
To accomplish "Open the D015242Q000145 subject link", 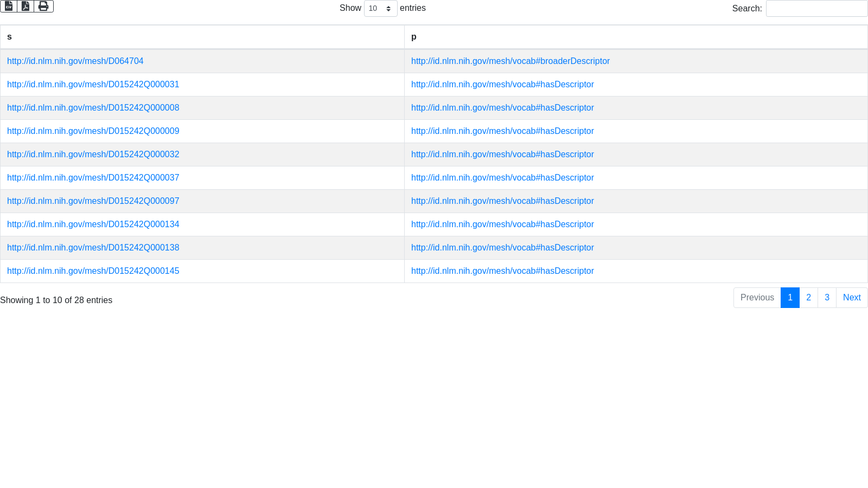I will tap(93, 271).
